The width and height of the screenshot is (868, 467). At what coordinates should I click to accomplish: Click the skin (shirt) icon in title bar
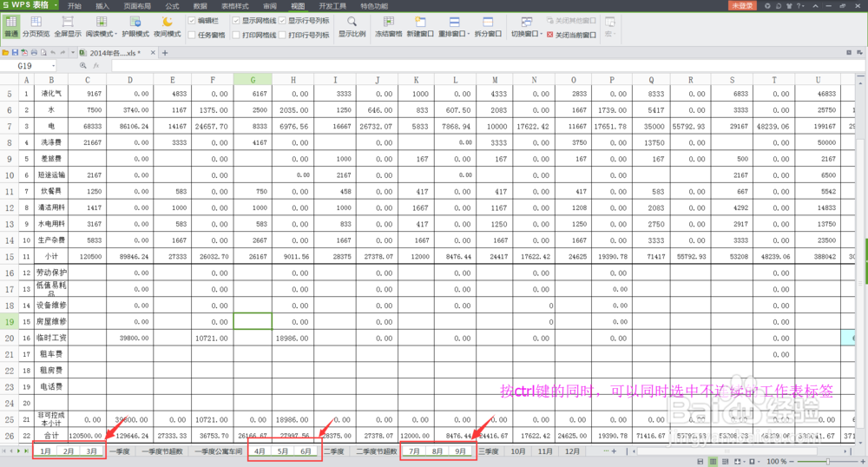pyautogui.click(x=789, y=5)
